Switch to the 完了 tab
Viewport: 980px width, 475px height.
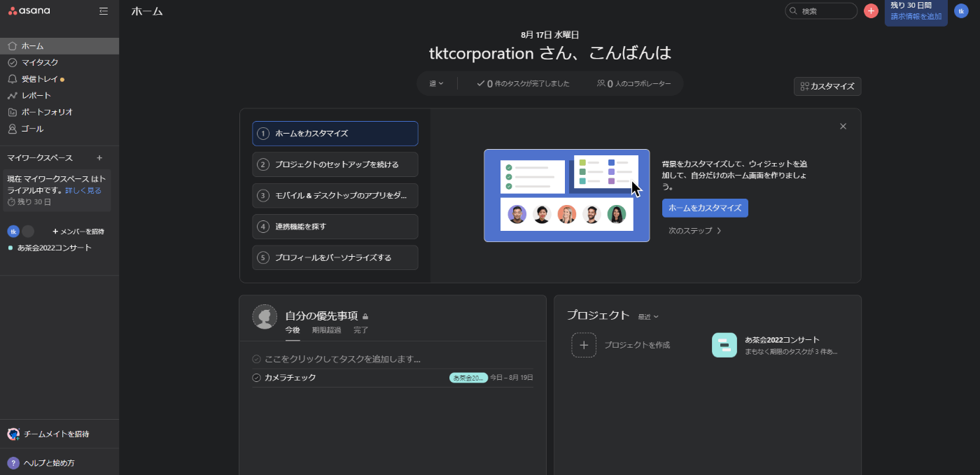[361, 330]
